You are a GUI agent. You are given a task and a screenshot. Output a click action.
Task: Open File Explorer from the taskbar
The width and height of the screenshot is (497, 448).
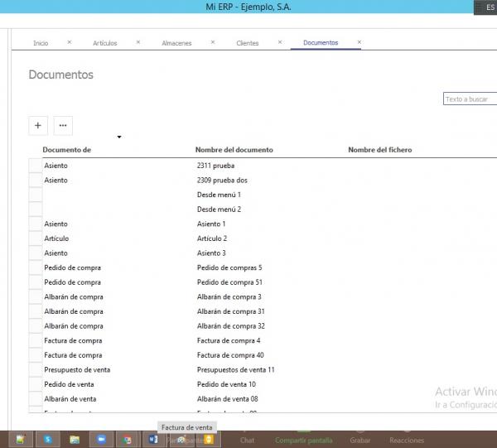point(75,440)
